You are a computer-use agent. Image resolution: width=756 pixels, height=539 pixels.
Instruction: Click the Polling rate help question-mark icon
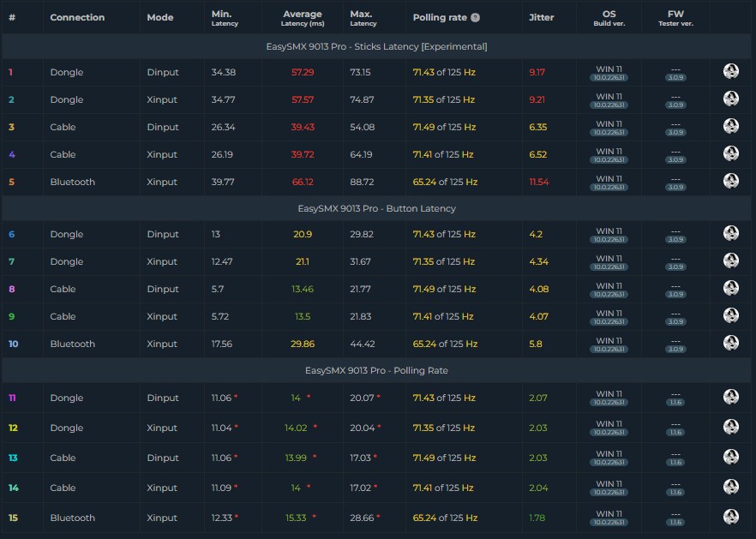pos(476,18)
